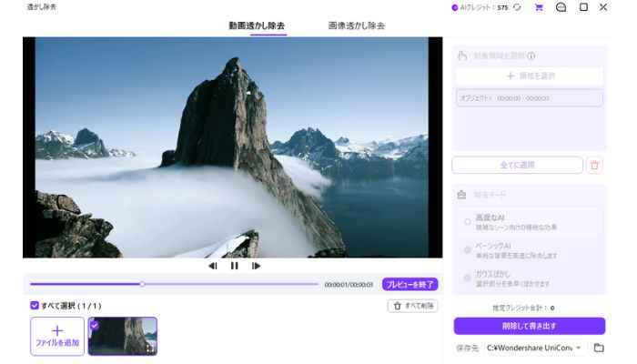Delete object with red trash icon
The height and width of the screenshot is (364, 637).
tap(594, 165)
